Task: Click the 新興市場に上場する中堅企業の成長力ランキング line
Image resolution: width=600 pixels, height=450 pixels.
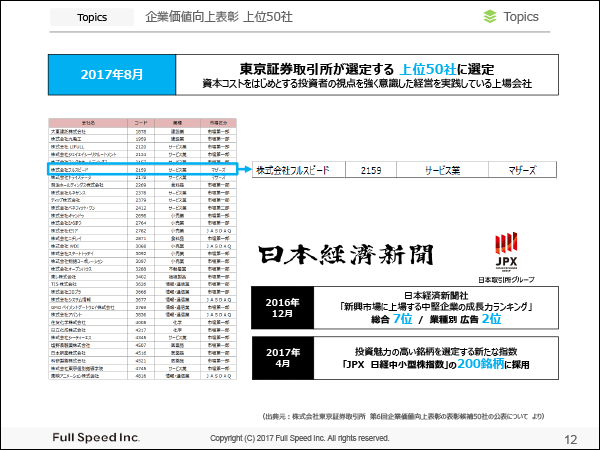Action: [436, 307]
